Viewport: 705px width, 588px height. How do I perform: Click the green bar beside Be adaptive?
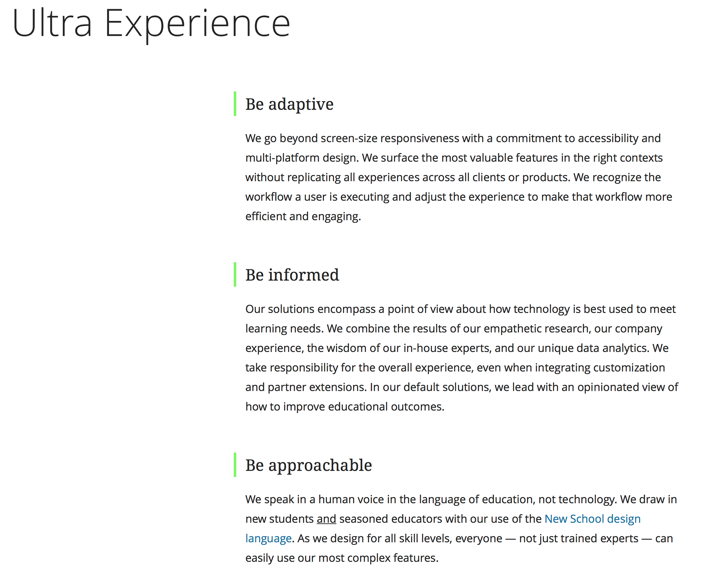pyautogui.click(x=235, y=104)
